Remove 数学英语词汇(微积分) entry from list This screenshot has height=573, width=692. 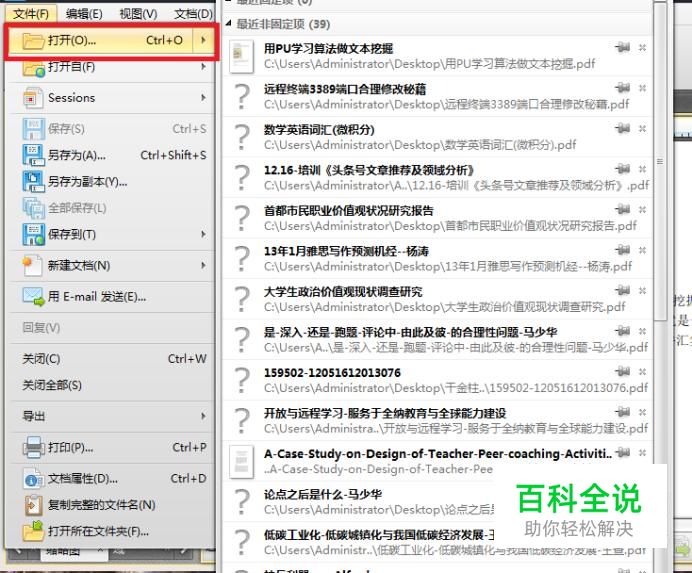(x=643, y=128)
